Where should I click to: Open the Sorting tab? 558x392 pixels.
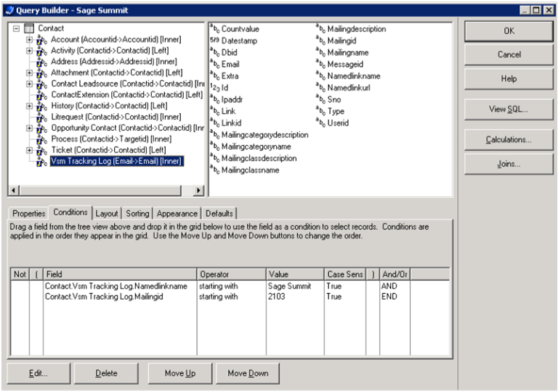point(137,213)
